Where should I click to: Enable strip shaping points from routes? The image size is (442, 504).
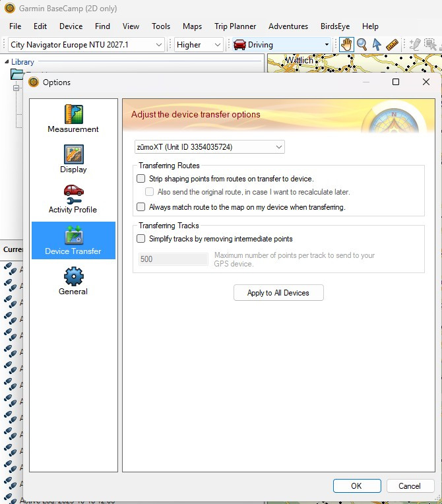coord(141,178)
